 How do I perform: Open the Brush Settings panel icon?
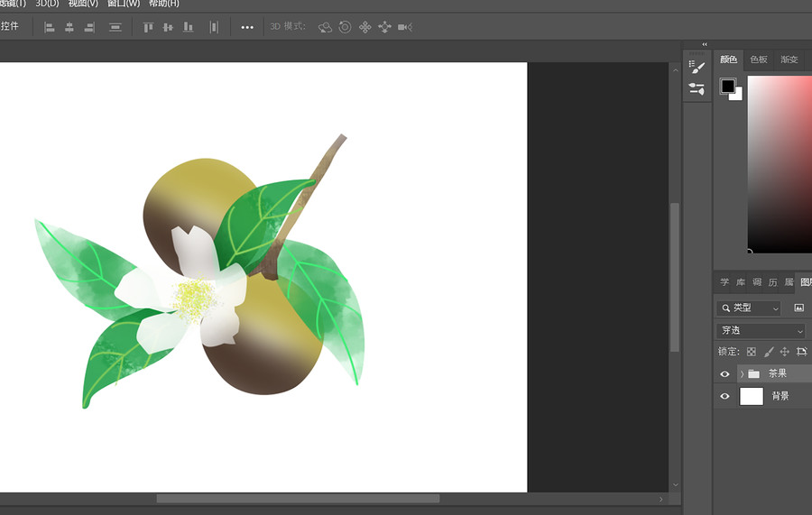[697, 89]
